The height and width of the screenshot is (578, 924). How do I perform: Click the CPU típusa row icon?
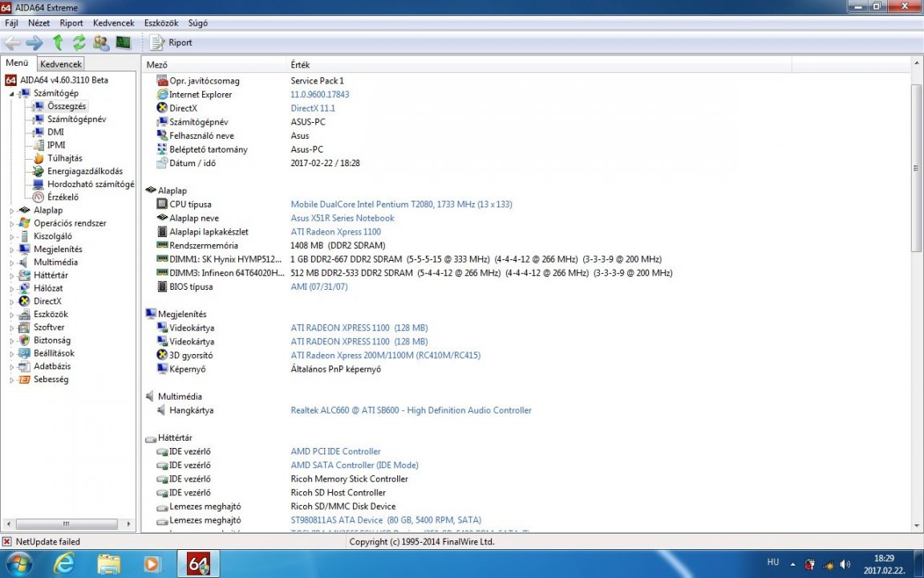162,204
